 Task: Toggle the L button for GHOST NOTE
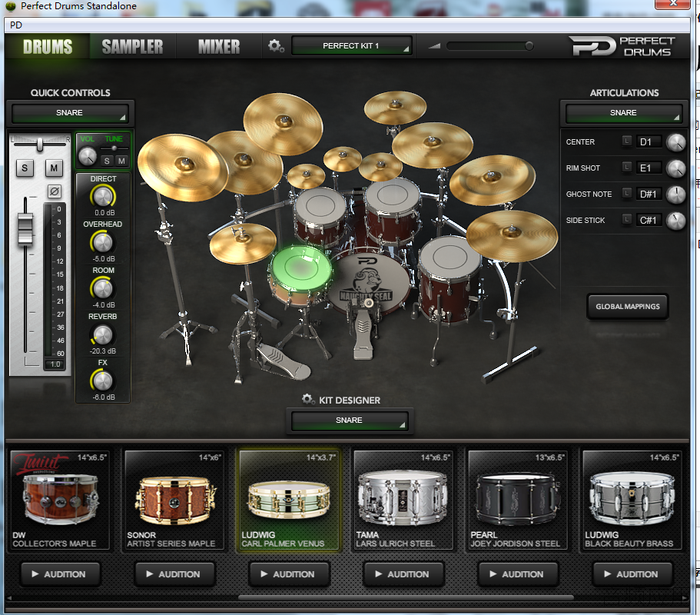[x=627, y=194]
